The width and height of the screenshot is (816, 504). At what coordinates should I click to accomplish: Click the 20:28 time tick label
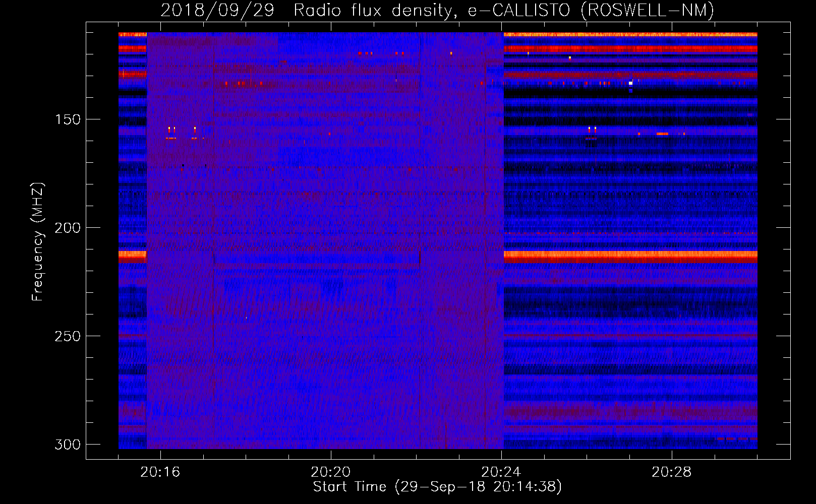click(x=672, y=472)
